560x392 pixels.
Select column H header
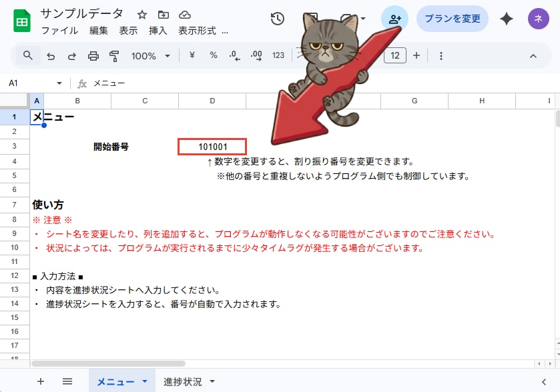click(482, 101)
